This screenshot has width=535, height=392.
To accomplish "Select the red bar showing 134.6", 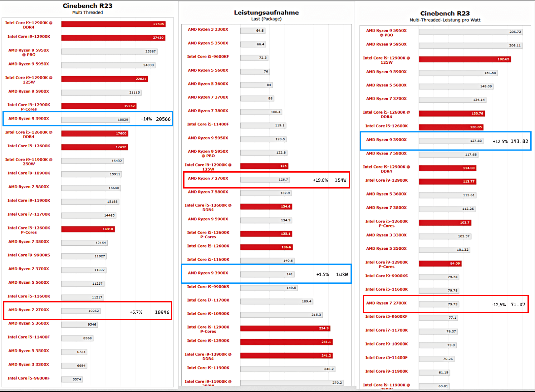I will [x=266, y=207].
